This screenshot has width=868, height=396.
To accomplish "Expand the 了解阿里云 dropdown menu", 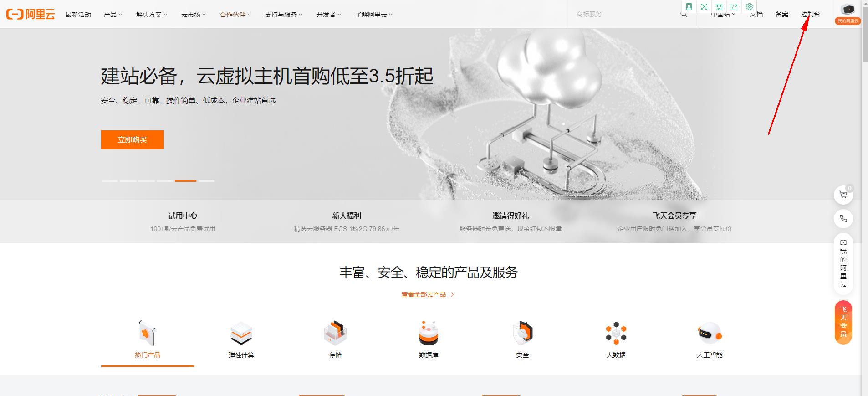I will (374, 15).
